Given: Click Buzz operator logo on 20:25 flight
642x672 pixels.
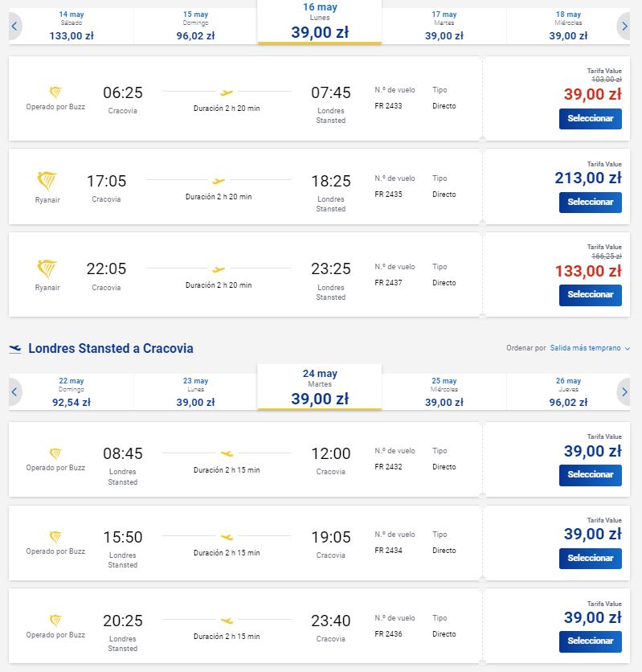Looking at the screenshot, I should pyautogui.click(x=55, y=620).
